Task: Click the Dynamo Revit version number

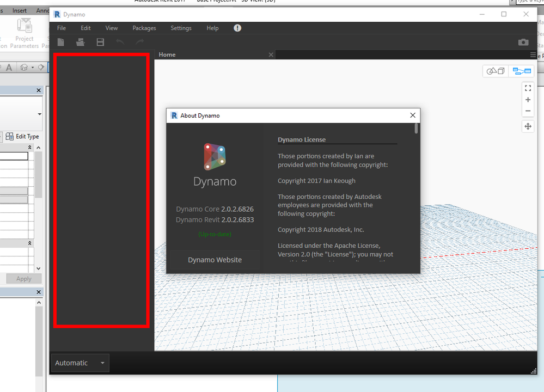Action: [x=237, y=220]
